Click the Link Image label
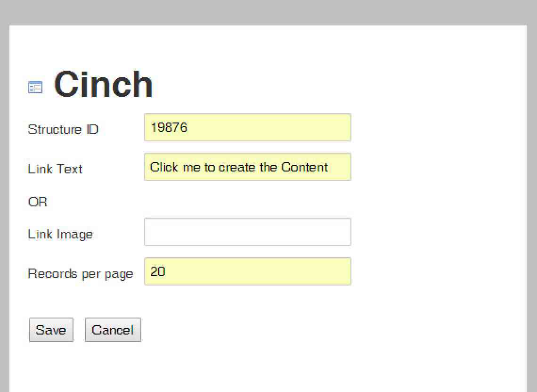This screenshot has width=537, height=392. click(x=61, y=234)
